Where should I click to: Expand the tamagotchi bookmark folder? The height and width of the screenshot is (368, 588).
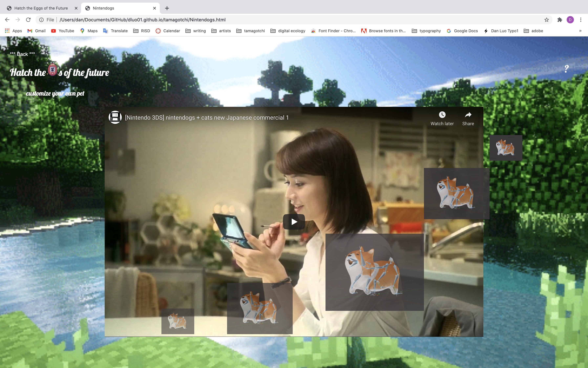(x=251, y=31)
